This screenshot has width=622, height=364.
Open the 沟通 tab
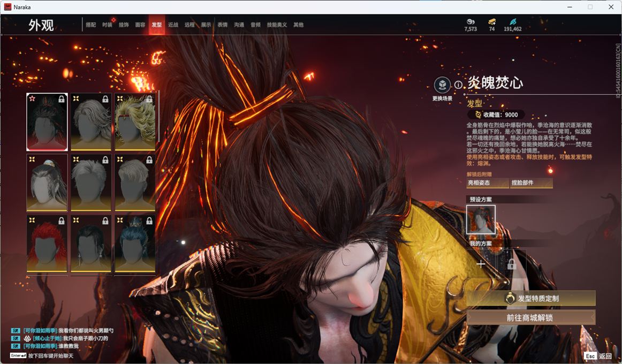(x=239, y=25)
